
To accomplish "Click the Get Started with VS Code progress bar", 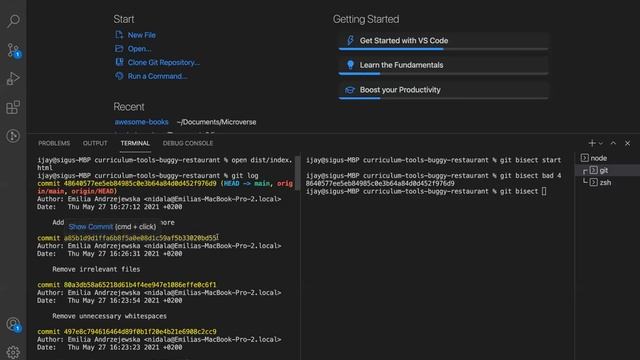I will 443,49.
